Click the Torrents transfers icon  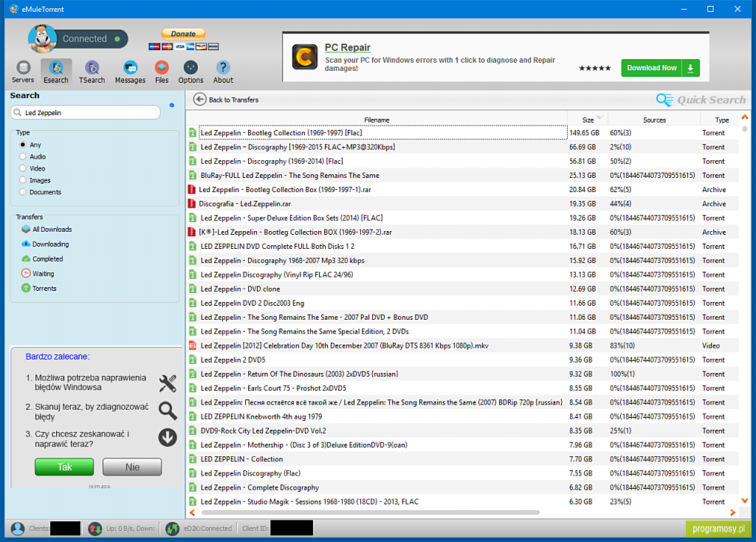(26, 289)
